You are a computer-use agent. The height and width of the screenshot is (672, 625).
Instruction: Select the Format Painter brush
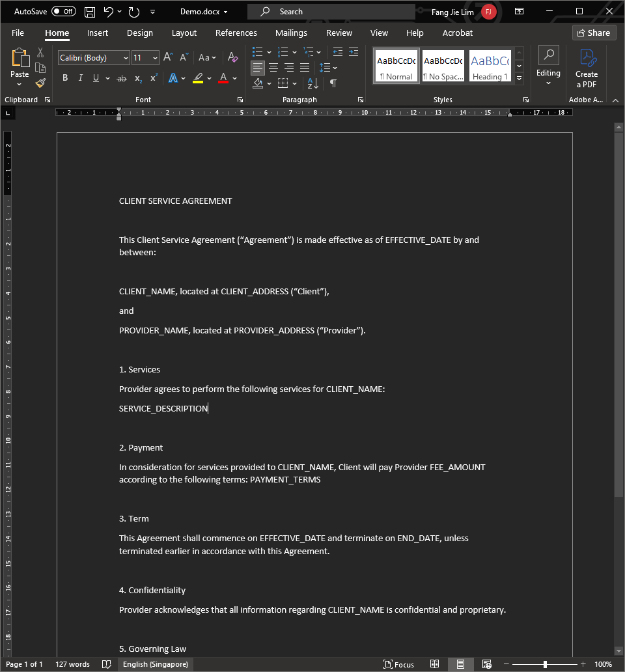tap(40, 83)
